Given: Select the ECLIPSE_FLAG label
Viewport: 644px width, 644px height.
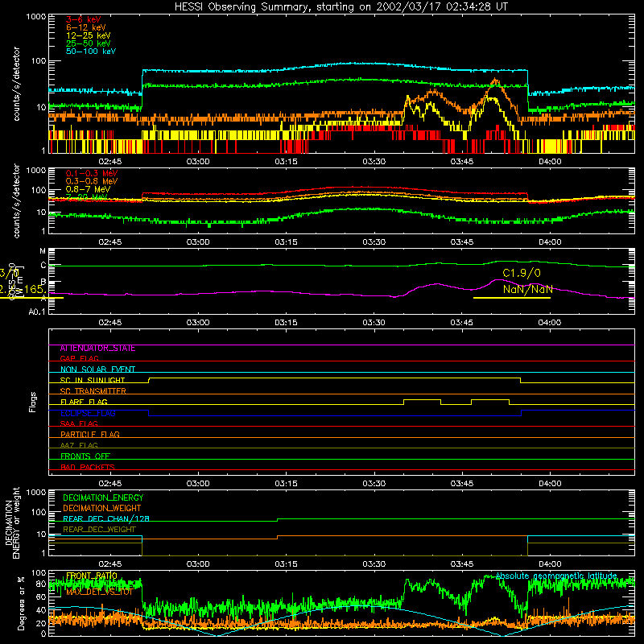Looking at the screenshot, I should pyautogui.click(x=88, y=413).
